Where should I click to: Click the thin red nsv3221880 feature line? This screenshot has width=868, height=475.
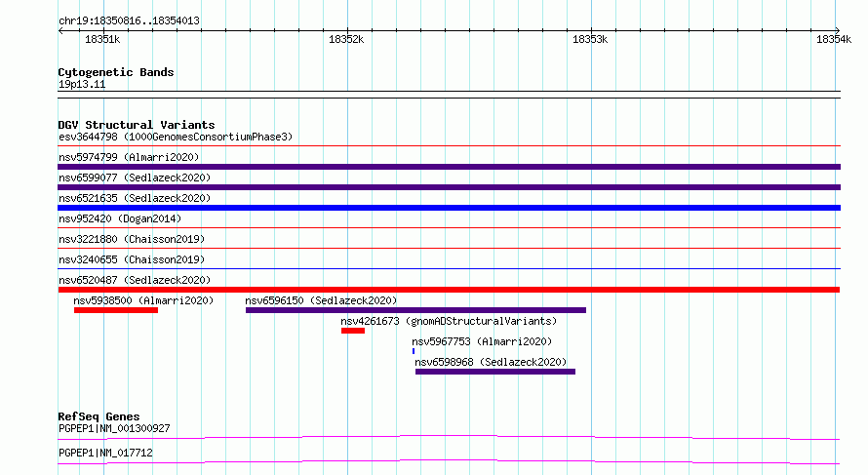tap(449, 248)
